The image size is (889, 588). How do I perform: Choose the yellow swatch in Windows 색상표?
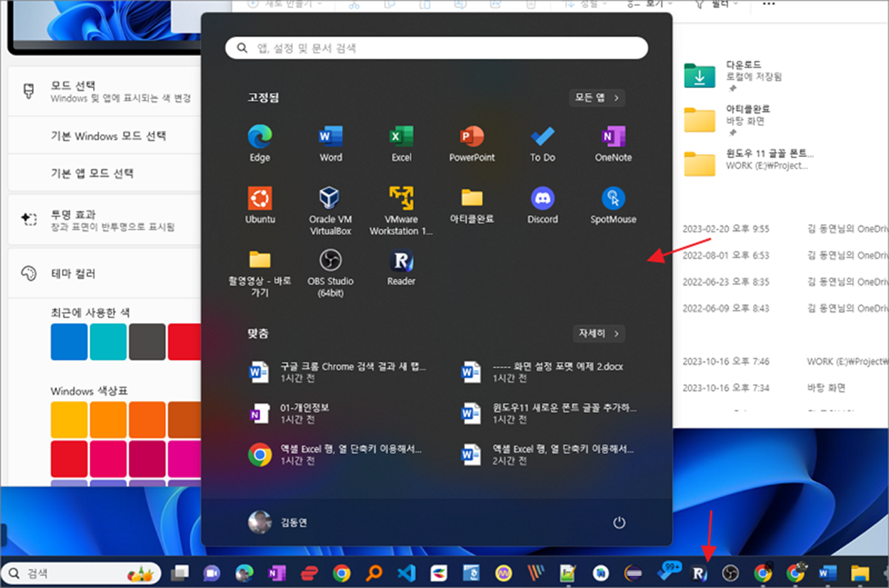coord(69,419)
